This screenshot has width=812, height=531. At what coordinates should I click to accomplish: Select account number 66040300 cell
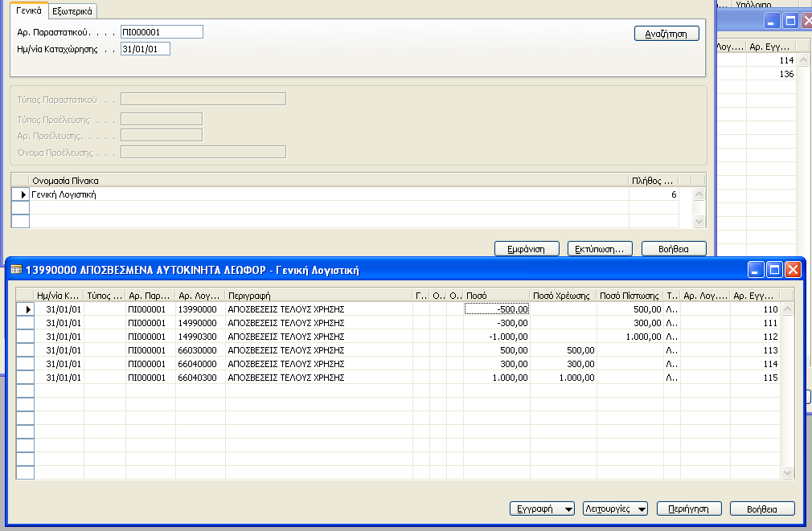tap(200, 378)
